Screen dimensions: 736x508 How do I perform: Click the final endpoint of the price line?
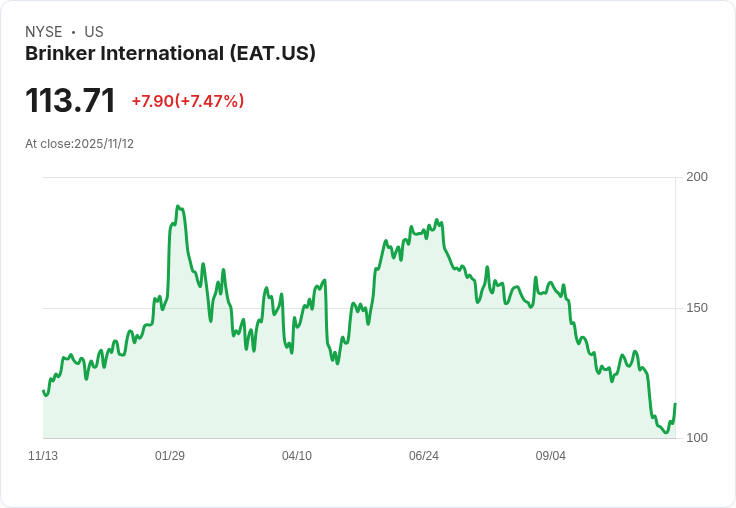pyautogui.click(x=675, y=404)
